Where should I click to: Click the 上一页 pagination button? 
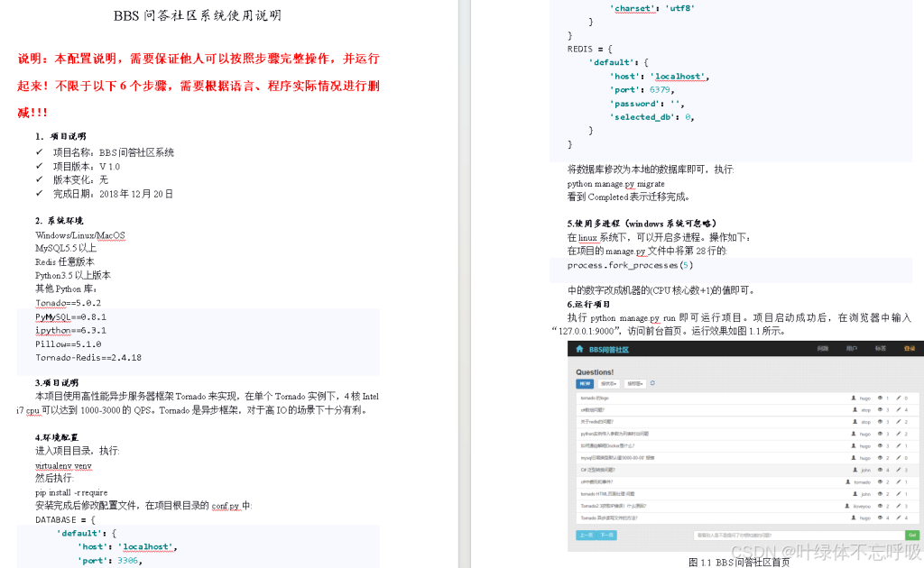[x=587, y=535]
